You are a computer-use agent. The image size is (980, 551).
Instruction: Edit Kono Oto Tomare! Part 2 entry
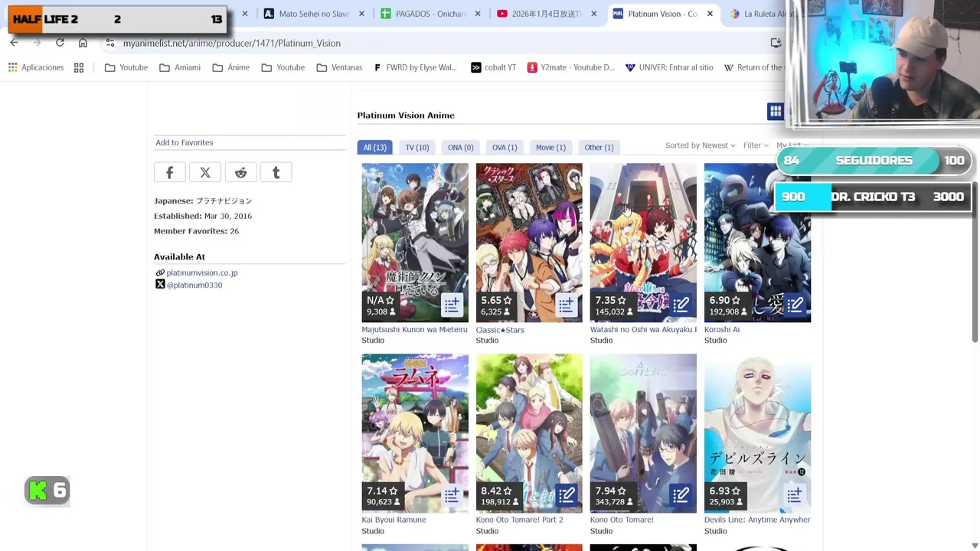566,495
